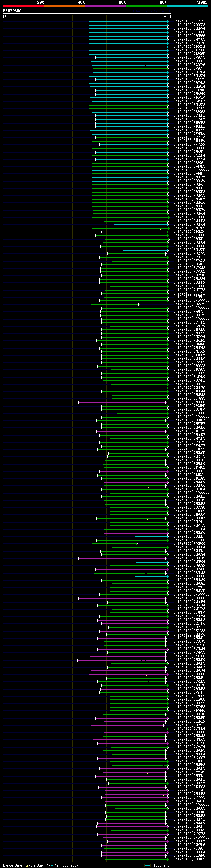Select the UniRef100_C5DH06 label
211x868 pixels.
189,635
